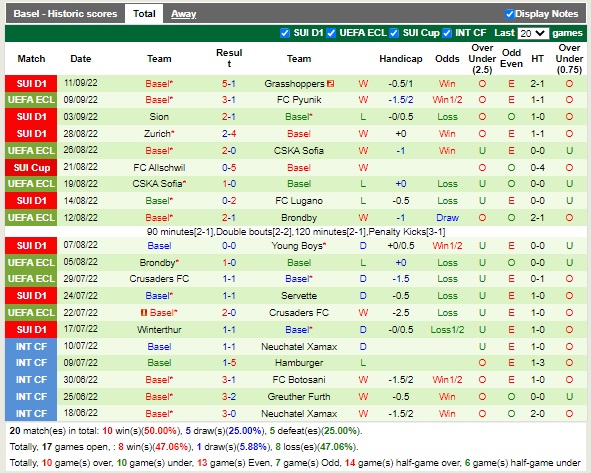The image size is (591, 473).
Task: Click the Over Under (0.75) column header
Action: (569, 59)
